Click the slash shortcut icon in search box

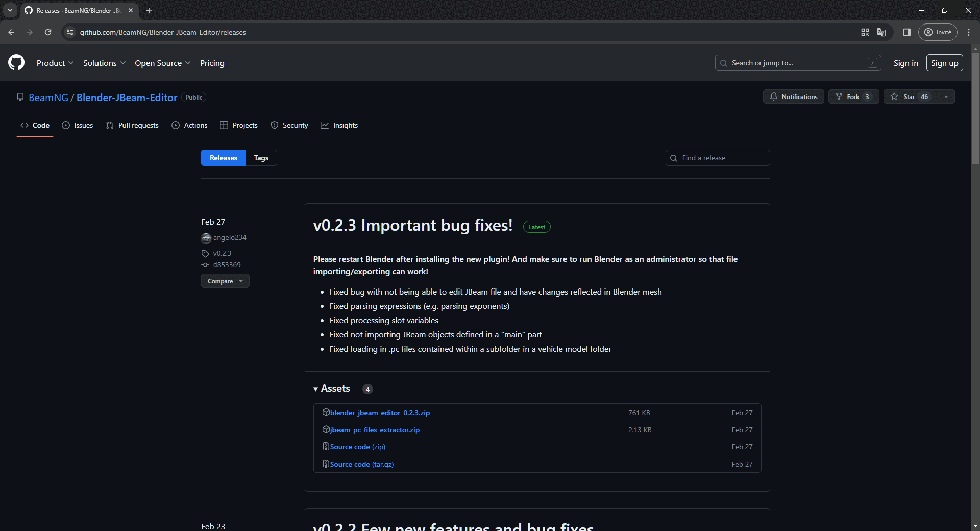coord(873,63)
